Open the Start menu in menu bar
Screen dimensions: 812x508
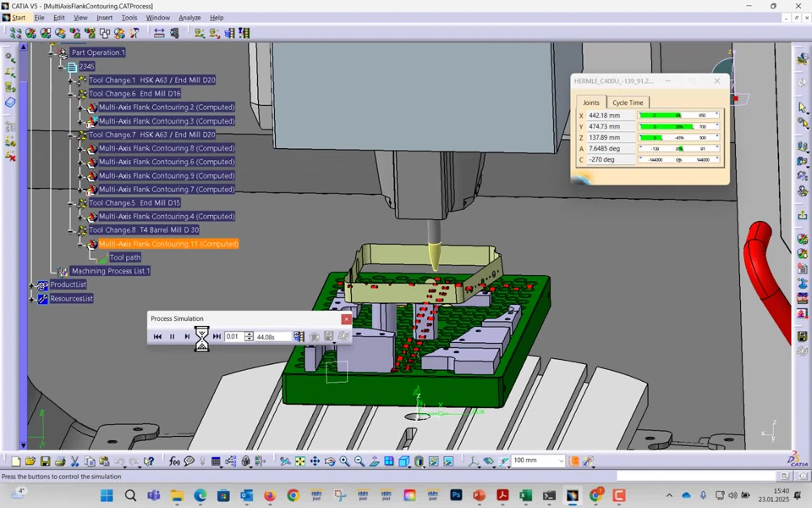(19, 18)
